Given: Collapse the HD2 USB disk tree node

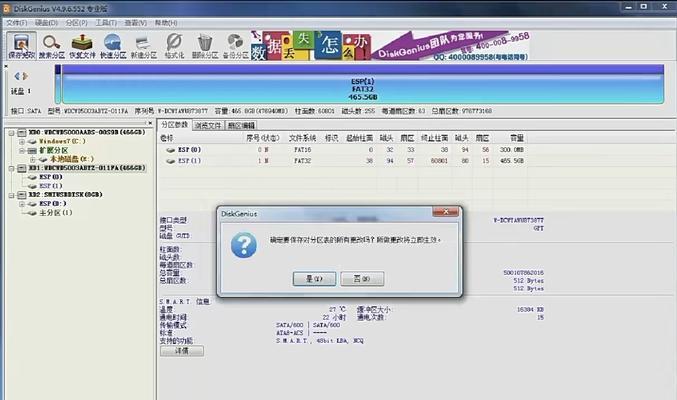Looking at the screenshot, I should pos(12,195).
